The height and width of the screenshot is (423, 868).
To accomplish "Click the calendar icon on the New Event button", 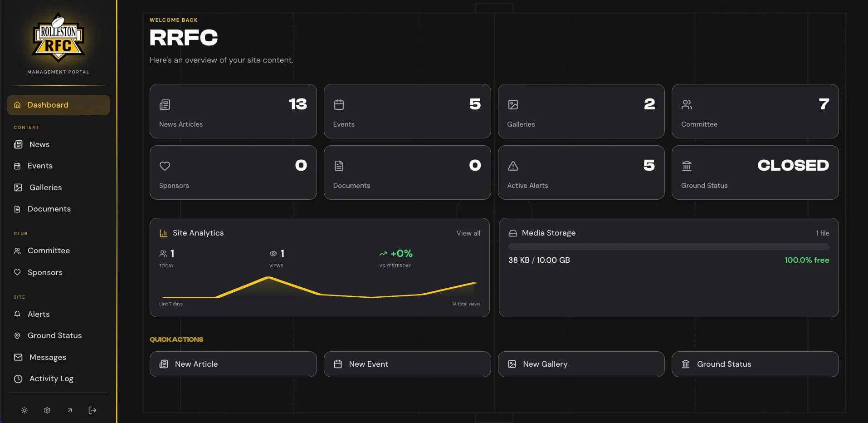I will (x=338, y=364).
